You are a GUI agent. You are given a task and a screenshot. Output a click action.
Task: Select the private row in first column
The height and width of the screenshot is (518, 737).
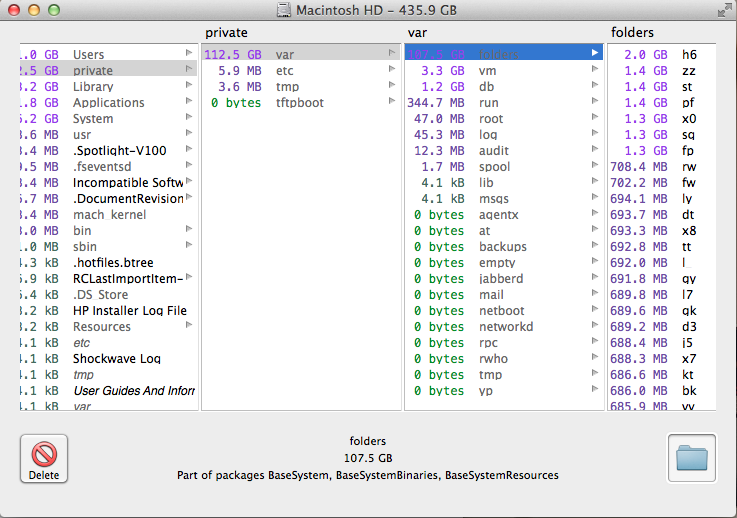(x=109, y=71)
